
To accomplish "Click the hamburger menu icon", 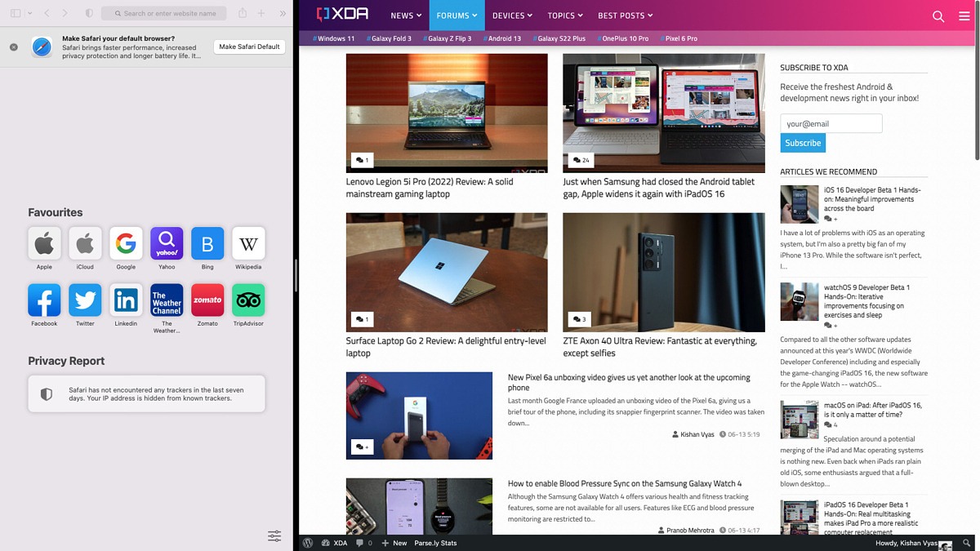I will tap(964, 16).
